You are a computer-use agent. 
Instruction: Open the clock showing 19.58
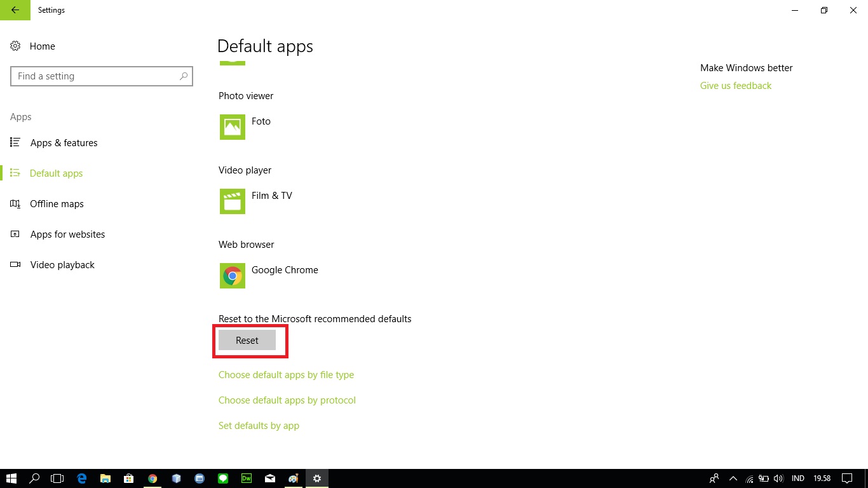822,478
